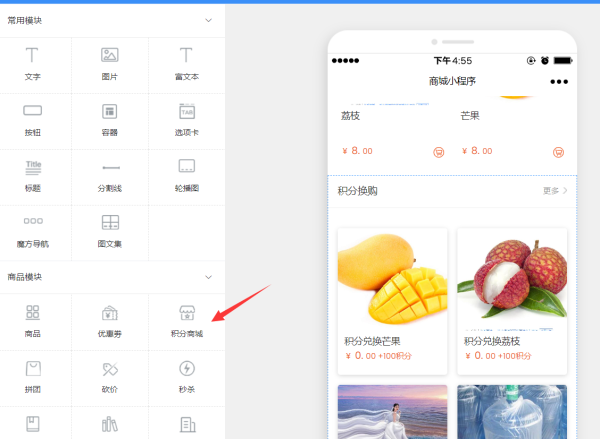This screenshot has width=600, height=439.
Task: Open the mango product image
Action: (x=393, y=279)
